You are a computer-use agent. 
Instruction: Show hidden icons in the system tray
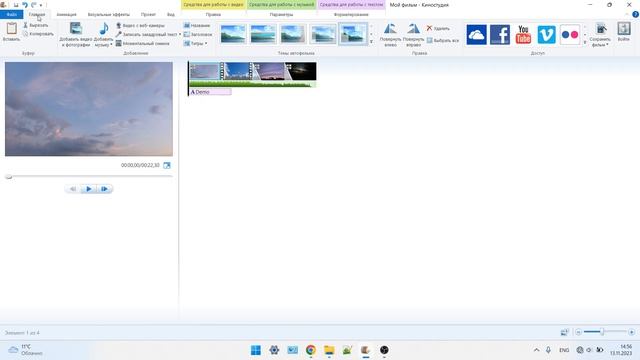click(x=536, y=350)
